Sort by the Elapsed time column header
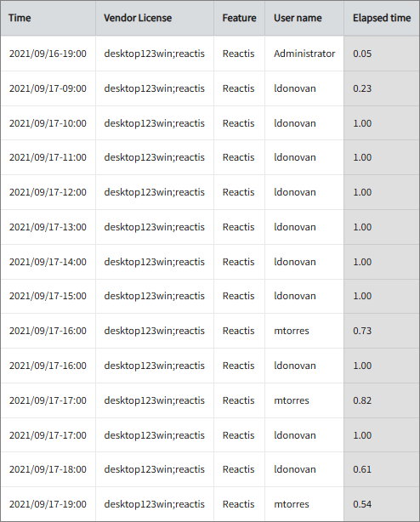 (382, 18)
